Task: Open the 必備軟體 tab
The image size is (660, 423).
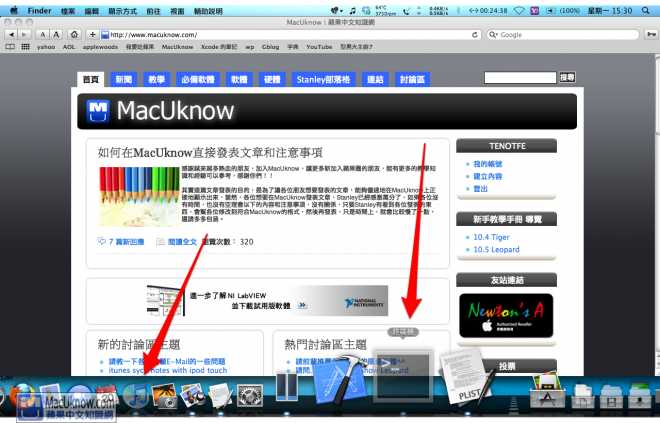Action: point(198,79)
